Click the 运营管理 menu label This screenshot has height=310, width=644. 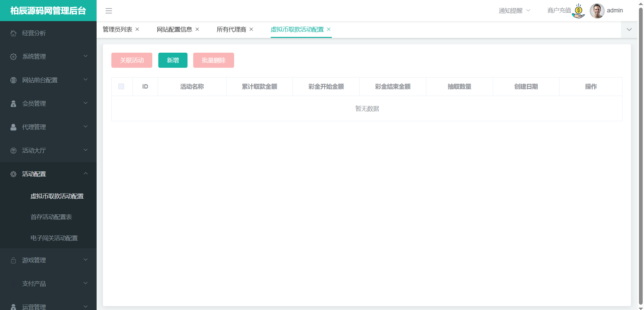pyautogui.click(x=34, y=307)
